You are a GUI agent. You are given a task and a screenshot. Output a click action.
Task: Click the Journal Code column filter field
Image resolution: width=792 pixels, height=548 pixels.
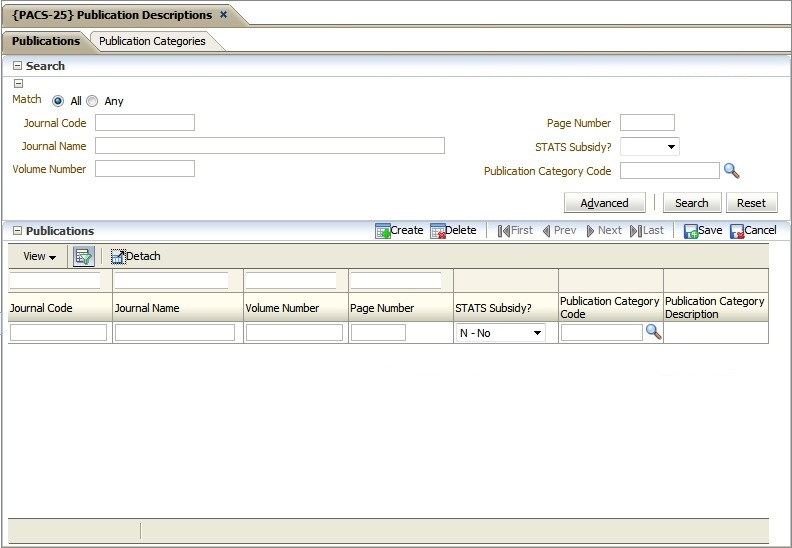click(55, 280)
